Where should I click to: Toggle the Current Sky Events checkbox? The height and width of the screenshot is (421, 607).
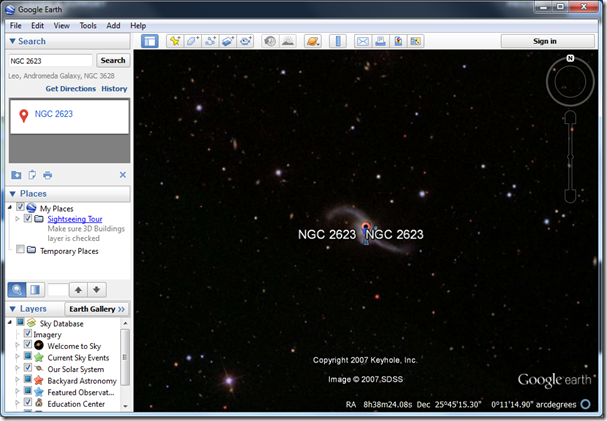pyautogui.click(x=28, y=356)
